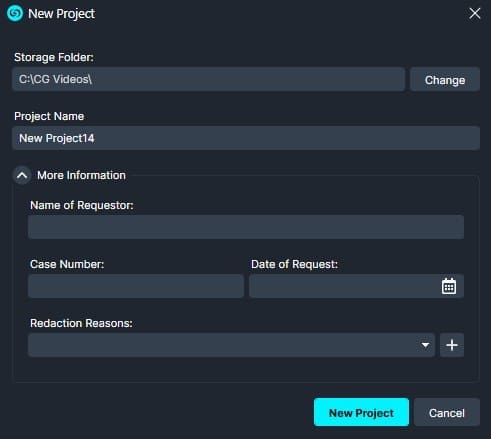This screenshot has height=439, width=491.
Task: Click the 'Project Name' label
Action: 49,116
